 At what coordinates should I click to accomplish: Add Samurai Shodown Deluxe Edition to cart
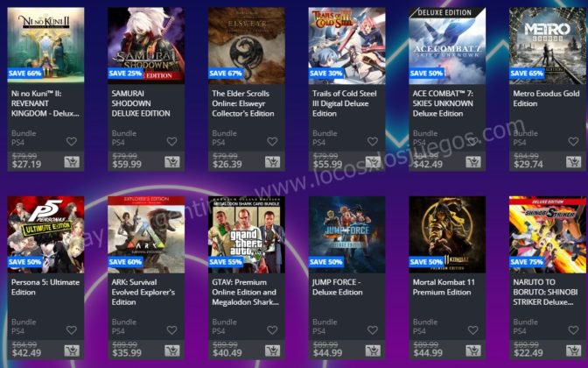pos(172,162)
